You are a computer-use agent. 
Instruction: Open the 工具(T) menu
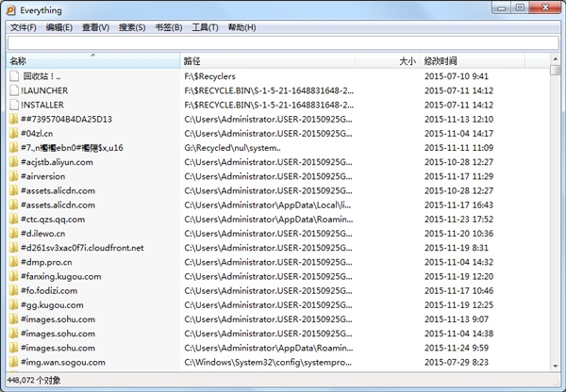(x=205, y=27)
